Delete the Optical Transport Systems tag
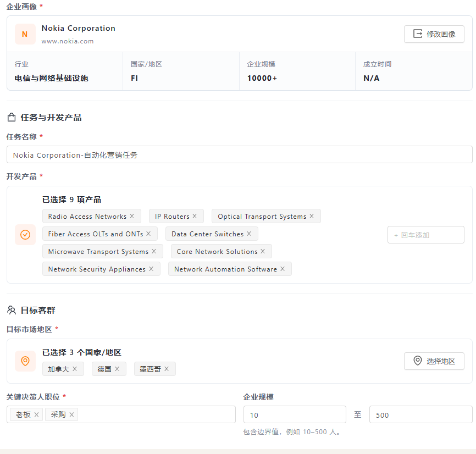The height and width of the screenshot is (454, 476). pos(312,216)
